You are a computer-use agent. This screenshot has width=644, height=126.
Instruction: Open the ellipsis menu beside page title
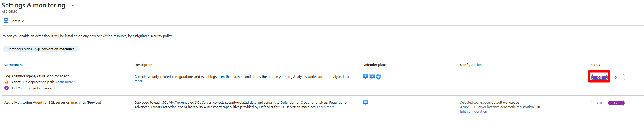click(74, 5)
